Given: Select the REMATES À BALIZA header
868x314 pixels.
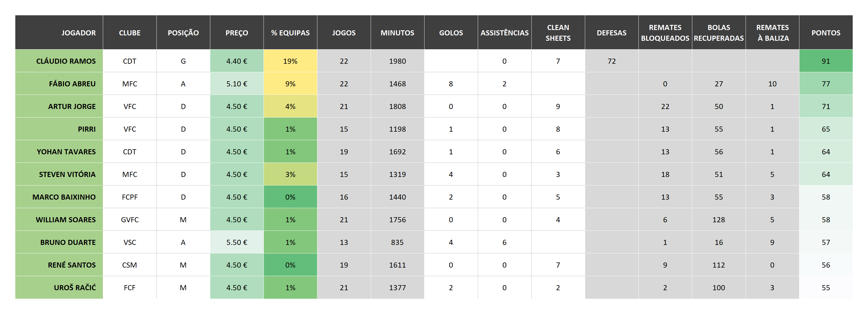Looking at the screenshot, I should click(x=772, y=33).
